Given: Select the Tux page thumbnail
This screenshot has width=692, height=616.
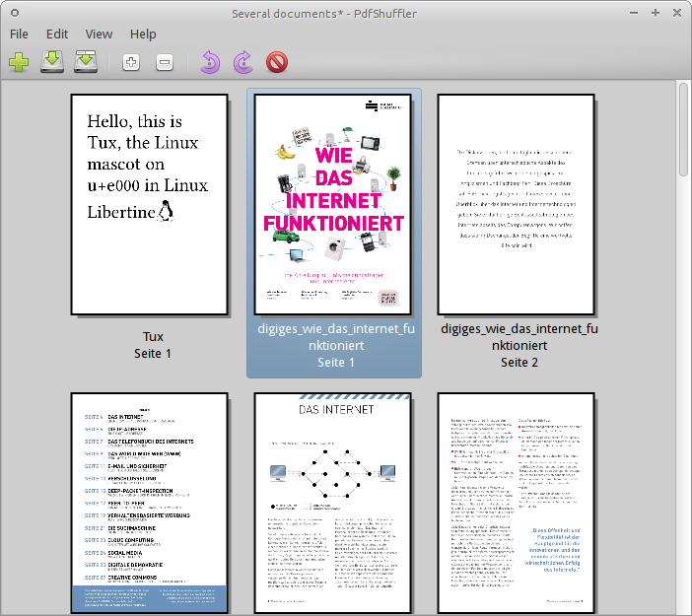Looking at the screenshot, I should [x=151, y=205].
